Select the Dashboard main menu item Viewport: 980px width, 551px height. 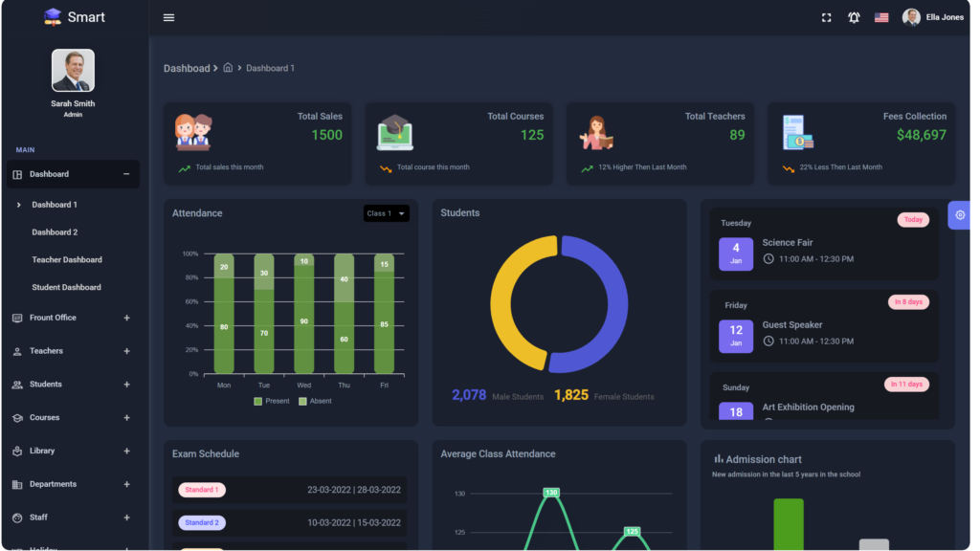pyautogui.click(x=73, y=174)
